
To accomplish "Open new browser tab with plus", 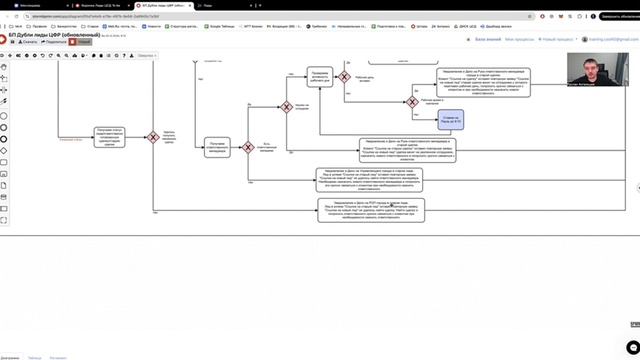I will point(260,6).
